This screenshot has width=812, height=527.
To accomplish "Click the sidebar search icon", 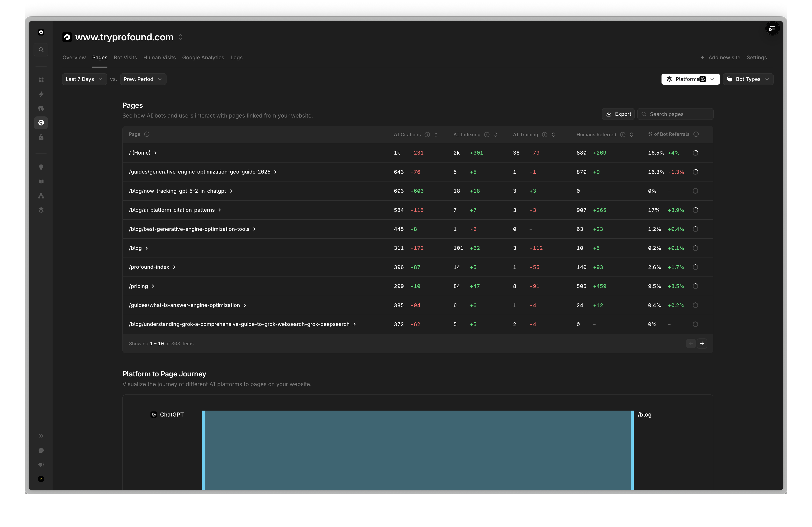I will click(41, 50).
